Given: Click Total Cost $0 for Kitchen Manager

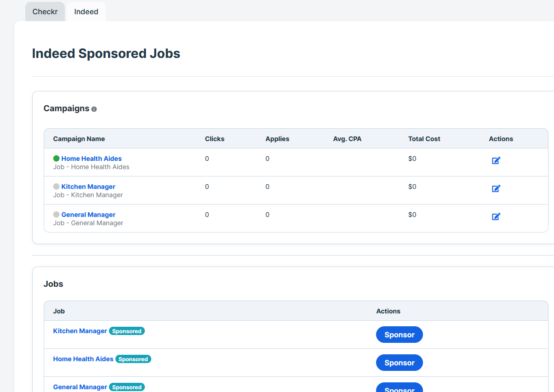Looking at the screenshot, I should coord(412,187).
